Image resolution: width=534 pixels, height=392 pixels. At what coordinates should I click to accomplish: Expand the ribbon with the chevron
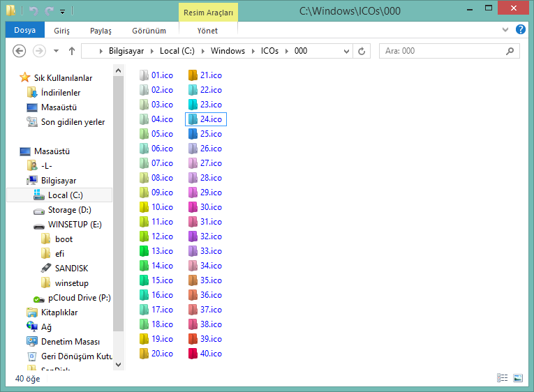[x=505, y=29]
